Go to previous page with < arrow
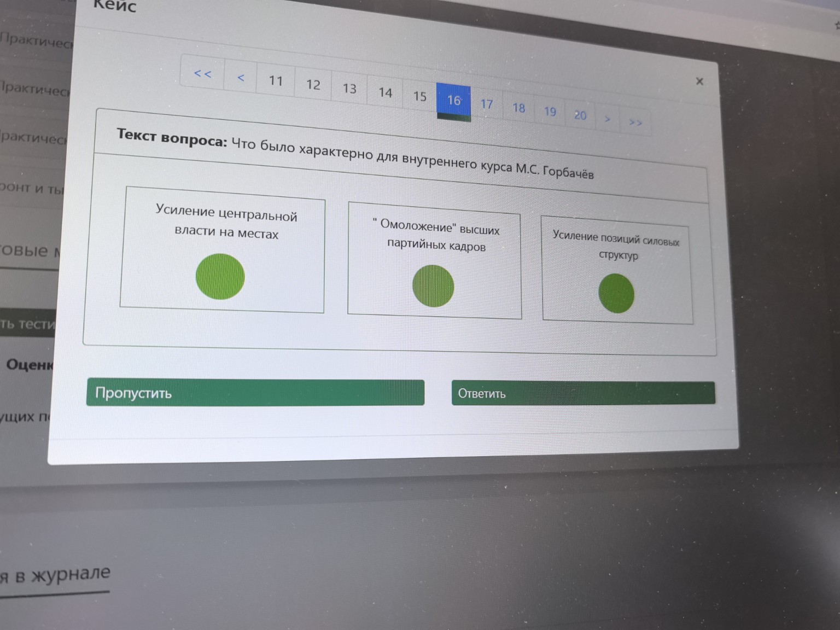The height and width of the screenshot is (630, 840). (241, 78)
